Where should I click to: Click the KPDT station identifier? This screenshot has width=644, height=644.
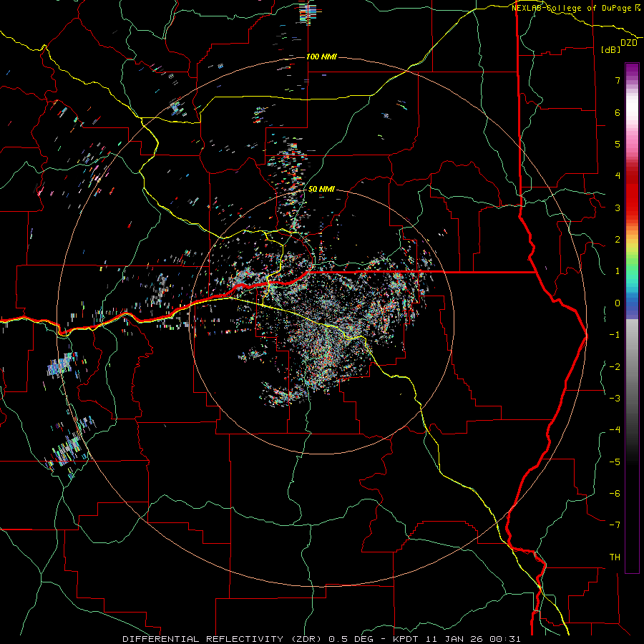406,639
